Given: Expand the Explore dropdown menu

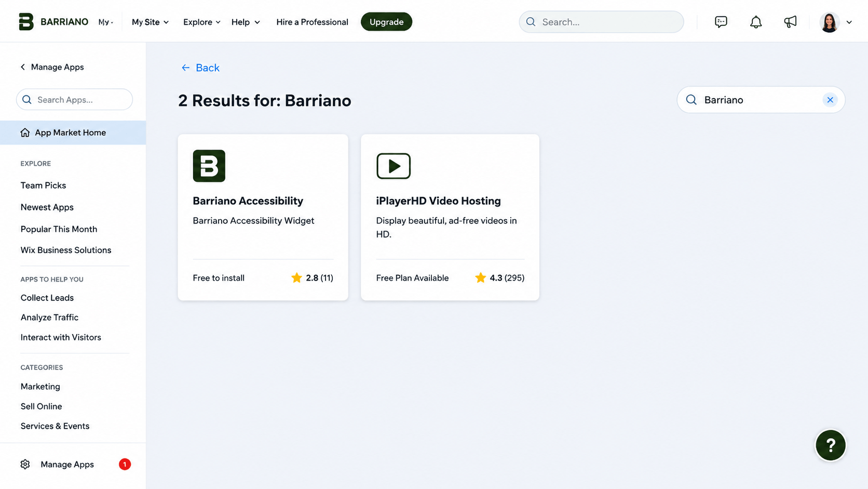Looking at the screenshot, I should [202, 22].
